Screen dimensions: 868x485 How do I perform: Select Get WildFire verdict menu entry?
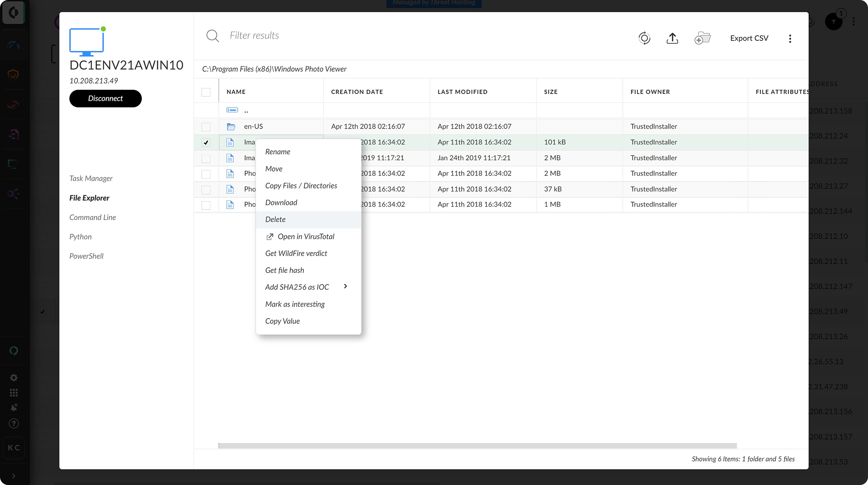coord(296,253)
